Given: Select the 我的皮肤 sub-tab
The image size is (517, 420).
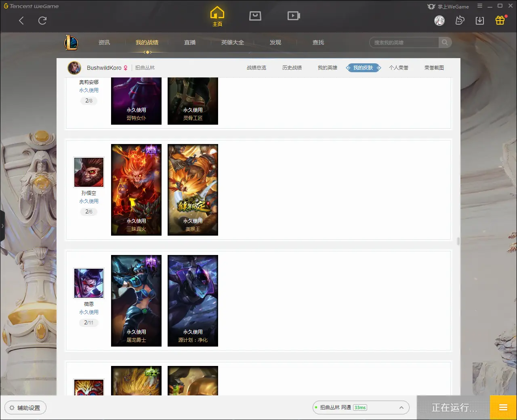Looking at the screenshot, I should point(363,68).
